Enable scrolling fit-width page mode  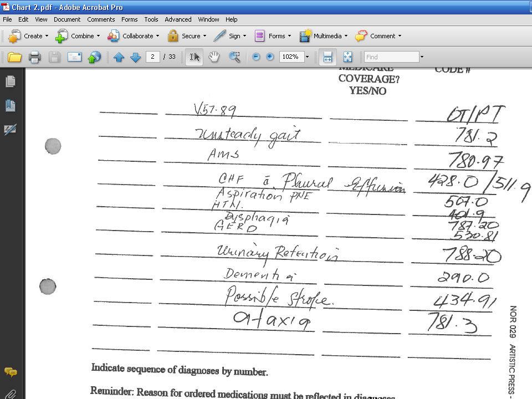click(328, 57)
